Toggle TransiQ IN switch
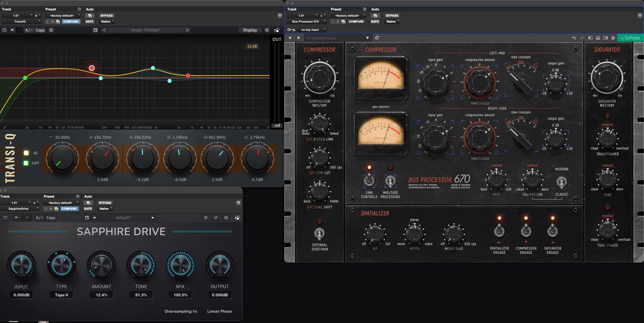The height and width of the screenshot is (323, 644). point(25,153)
